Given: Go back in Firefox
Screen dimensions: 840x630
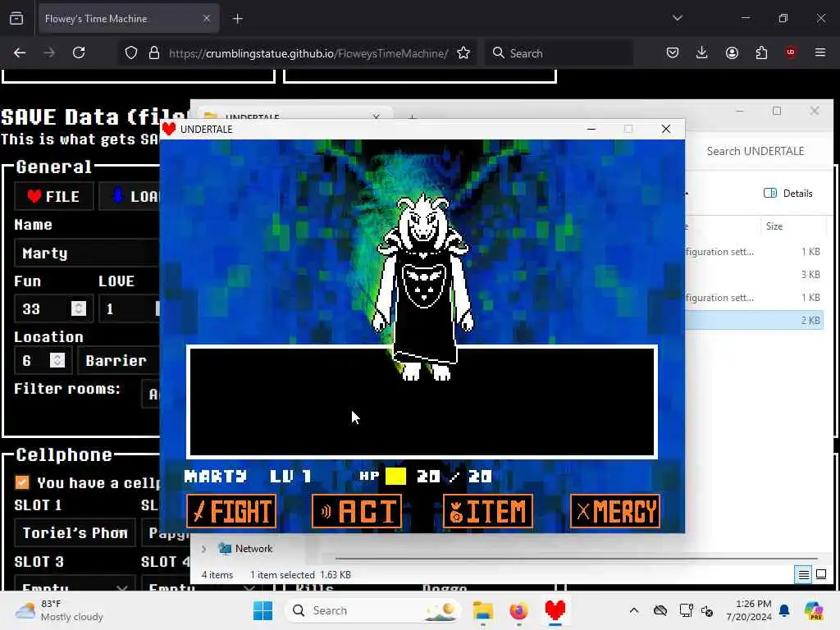Looking at the screenshot, I should point(20,52).
